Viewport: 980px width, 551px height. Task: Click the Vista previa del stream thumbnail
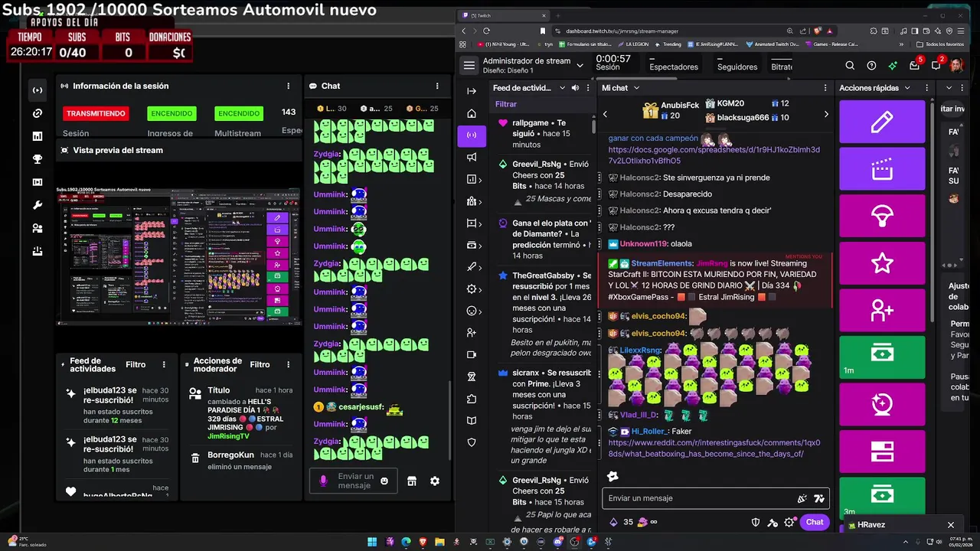coord(179,256)
